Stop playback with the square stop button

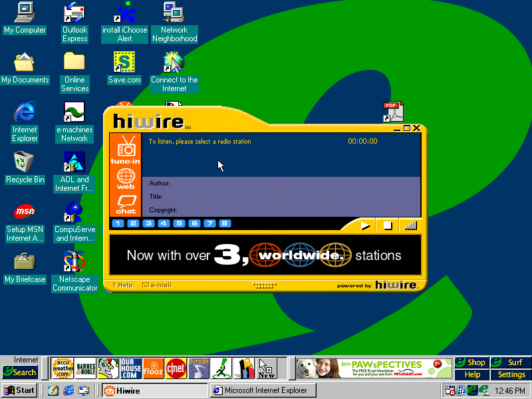[x=386, y=225]
